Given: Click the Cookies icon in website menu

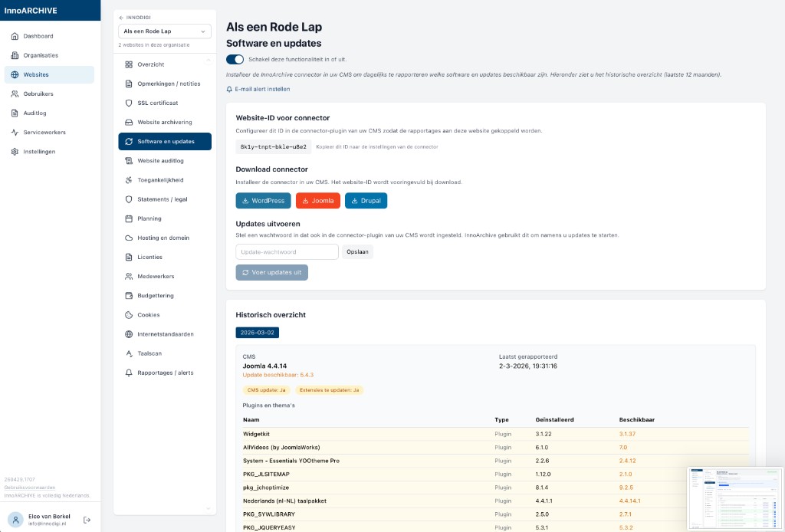Looking at the screenshot, I should [x=130, y=315].
